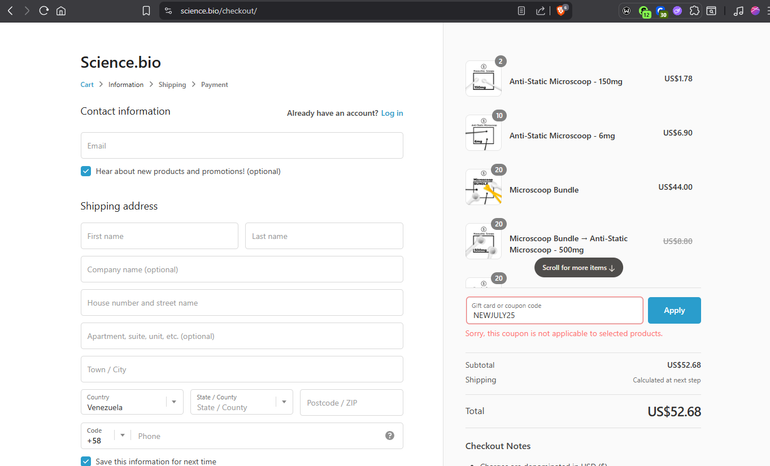Toggle save this information checkbox
770x466 pixels.
click(x=86, y=461)
